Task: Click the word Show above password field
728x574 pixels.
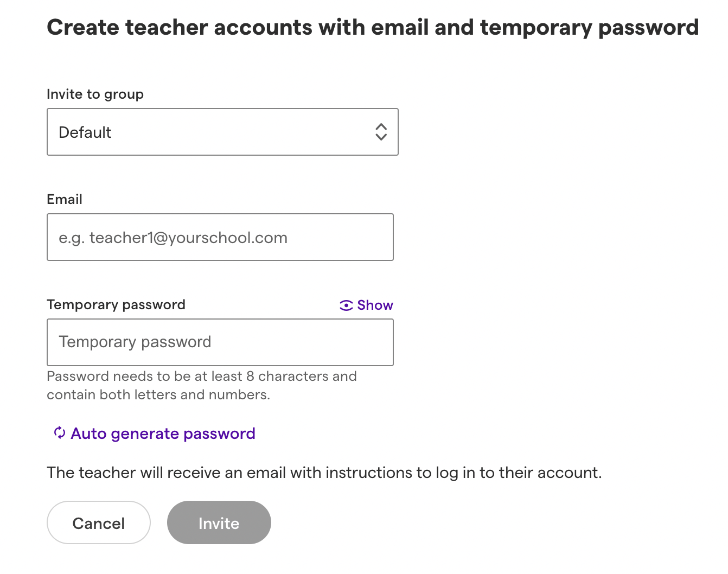Action: [x=375, y=305]
